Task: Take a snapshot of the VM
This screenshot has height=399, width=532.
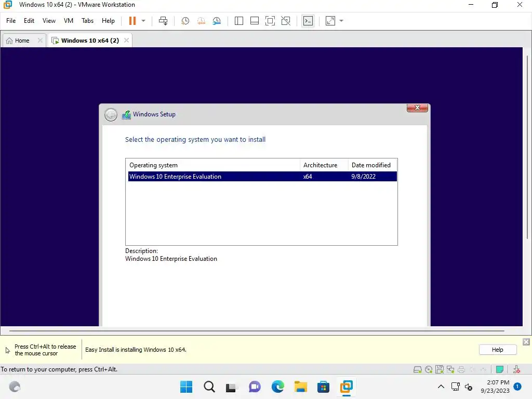Action: click(x=185, y=21)
